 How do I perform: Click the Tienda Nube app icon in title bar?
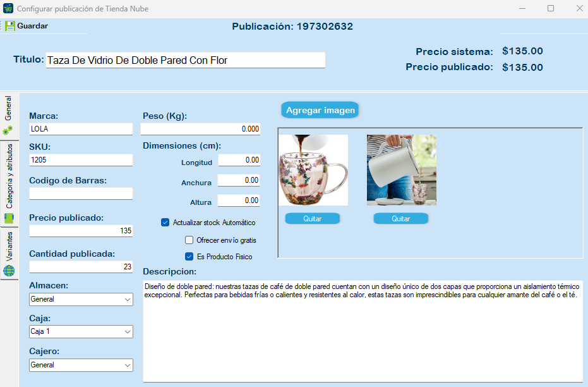coord(8,9)
